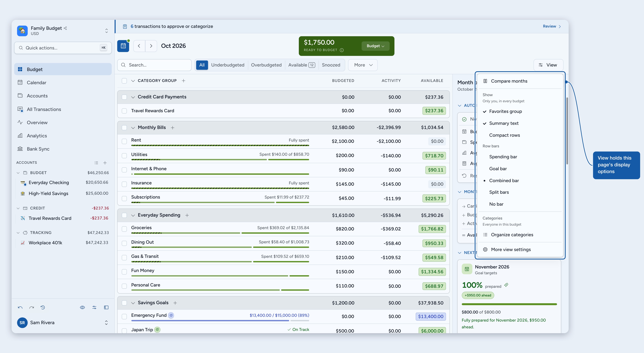Select the Split bars row bar option
Image resolution: width=644 pixels, height=353 pixels.
point(520,192)
